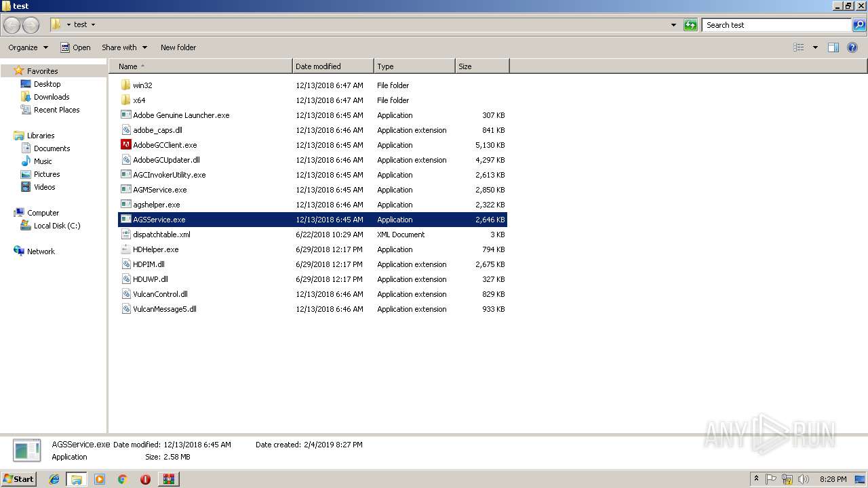Create a New folder from the toolbar
The height and width of the screenshot is (488, 868).
click(178, 47)
